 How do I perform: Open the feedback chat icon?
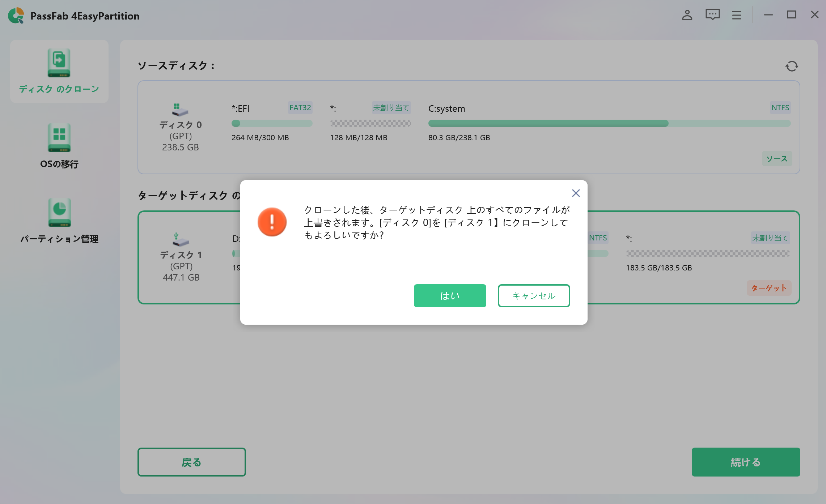click(712, 15)
